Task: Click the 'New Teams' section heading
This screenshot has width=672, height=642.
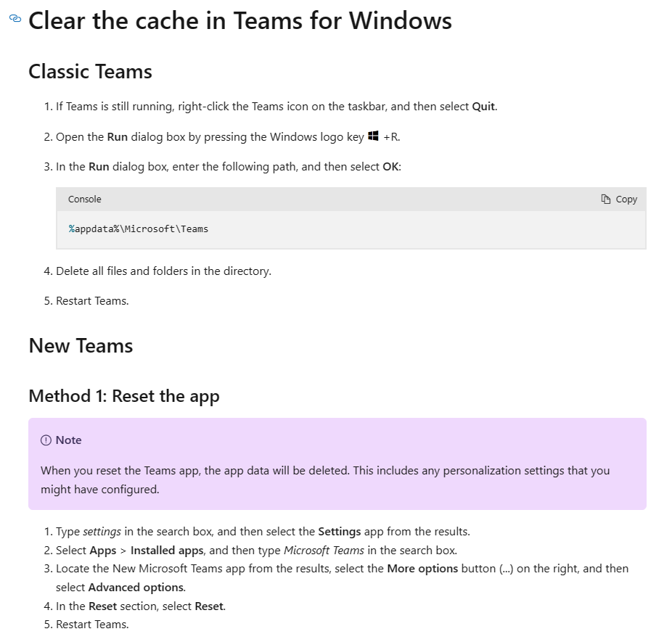Action: click(x=81, y=346)
